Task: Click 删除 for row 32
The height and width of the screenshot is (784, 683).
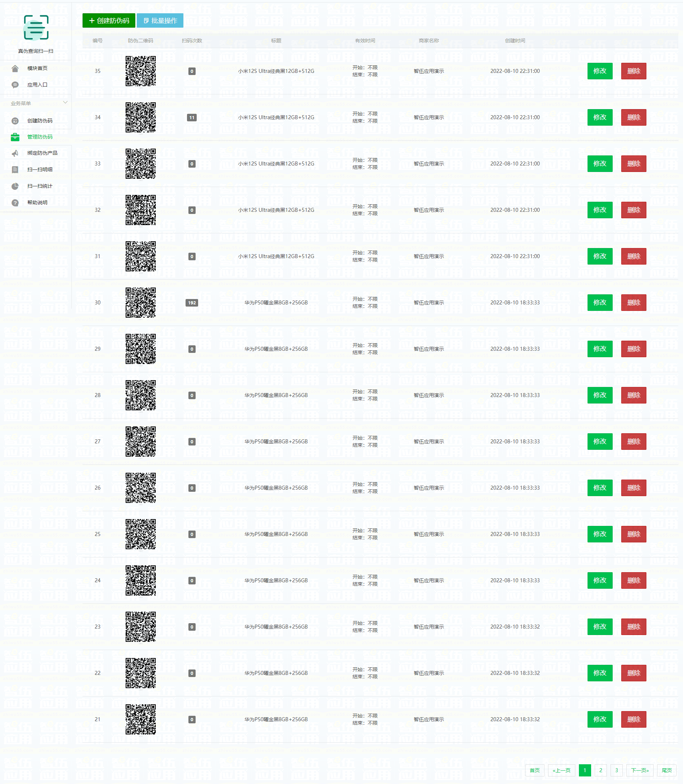Action: coord(633,210)
